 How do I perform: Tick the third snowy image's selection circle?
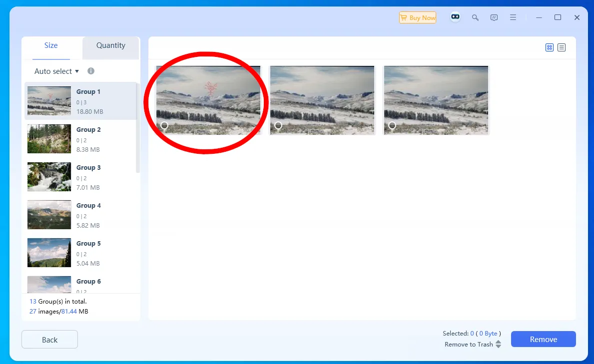[x=392, y=125]
